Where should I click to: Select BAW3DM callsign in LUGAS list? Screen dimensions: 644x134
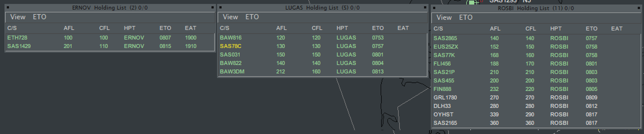click(232, 72)
